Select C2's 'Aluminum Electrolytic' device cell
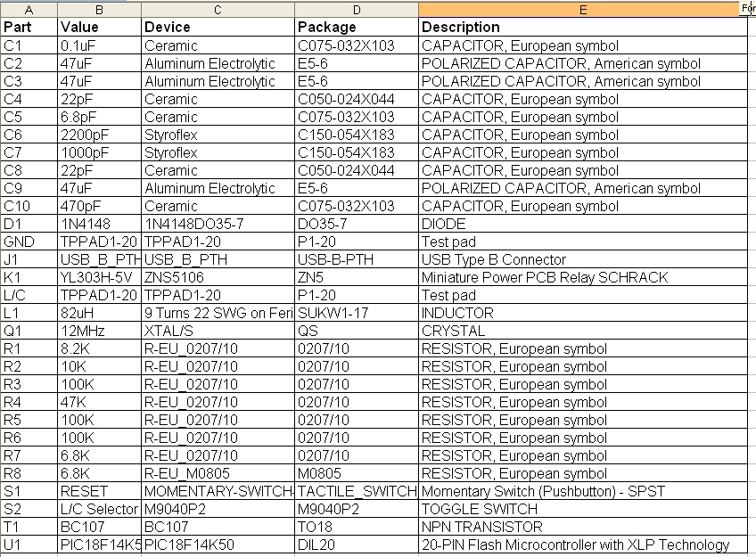Viewport: 756px width, 557px height. click(x=218, y=63)
